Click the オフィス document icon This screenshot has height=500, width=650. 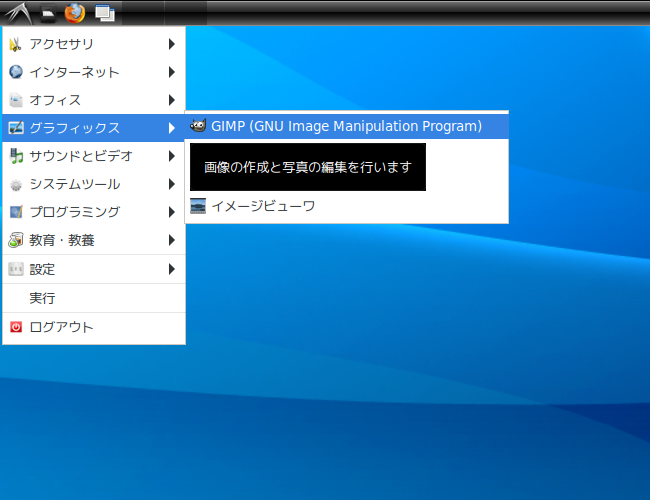click(x=16, y=100)
